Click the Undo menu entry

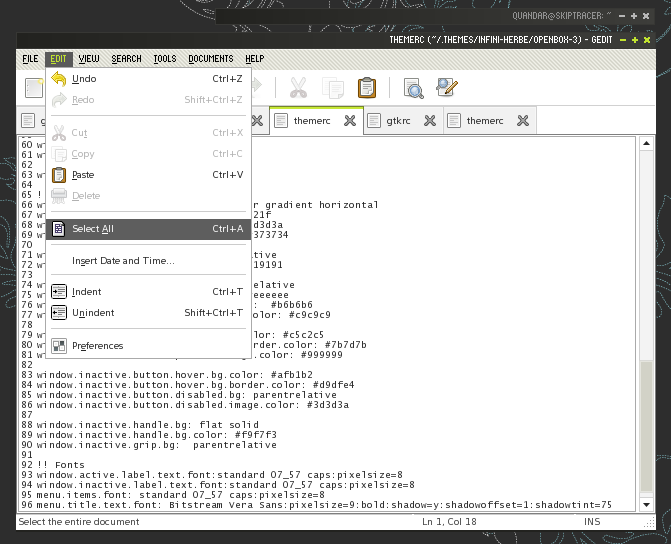click(148, 79)
